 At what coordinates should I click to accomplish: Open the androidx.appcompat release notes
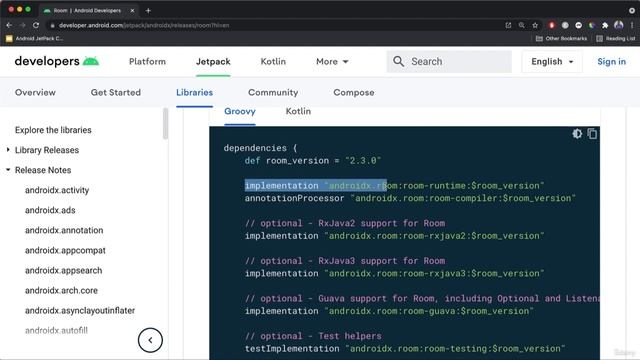click(65, 250)
